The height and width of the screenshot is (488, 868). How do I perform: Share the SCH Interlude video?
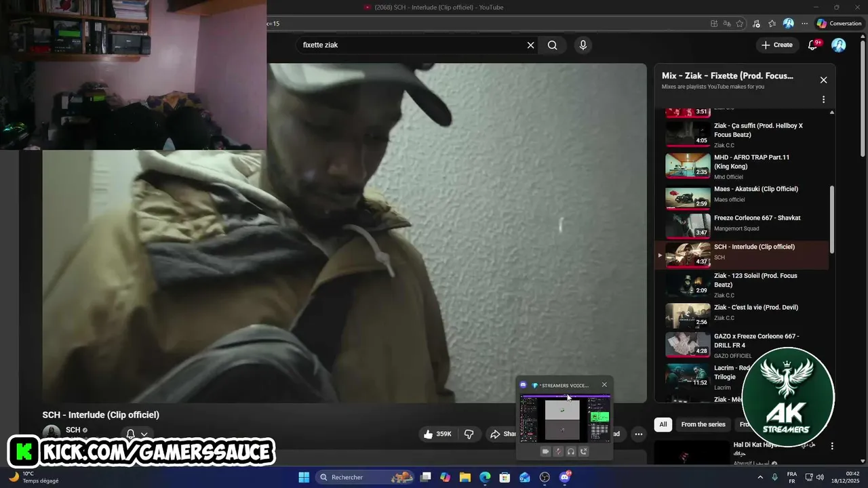[502, 434]
